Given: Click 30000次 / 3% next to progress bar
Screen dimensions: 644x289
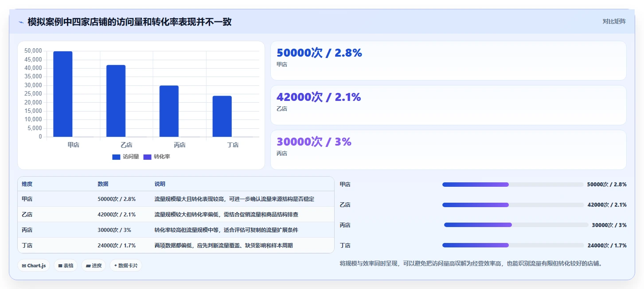Looking at the screenshot, I should click(609, 225).
